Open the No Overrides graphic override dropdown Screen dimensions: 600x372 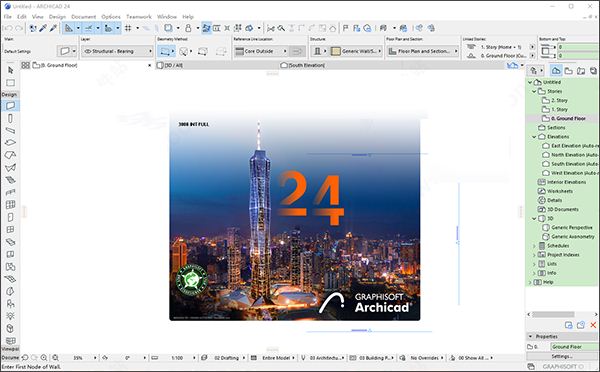coord(422,358)
